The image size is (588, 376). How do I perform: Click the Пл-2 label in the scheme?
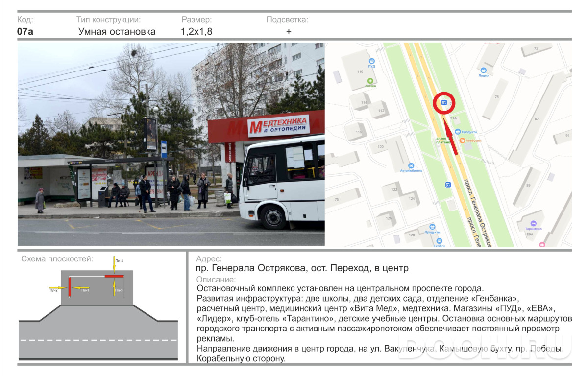[x=53, y=291]
